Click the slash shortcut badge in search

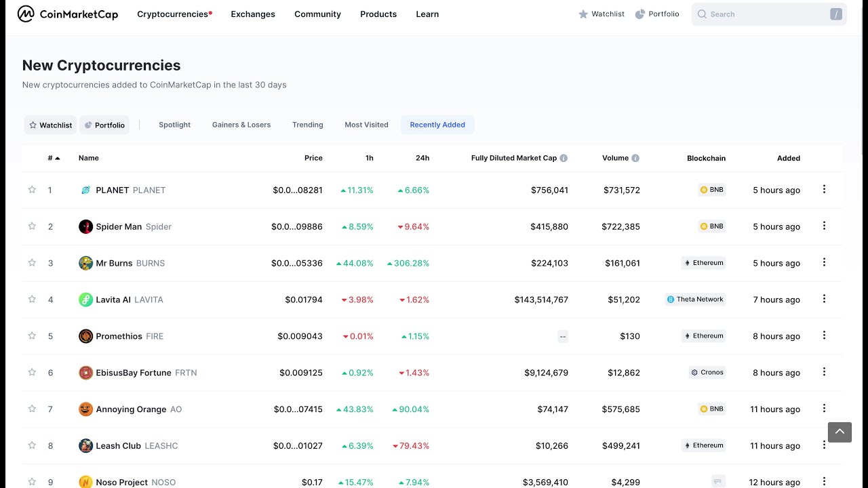pyautogui.click(x=835, y=14)
